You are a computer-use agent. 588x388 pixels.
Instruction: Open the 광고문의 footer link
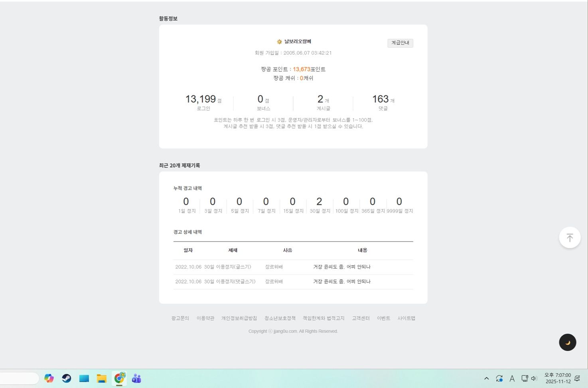pos(180,318)
